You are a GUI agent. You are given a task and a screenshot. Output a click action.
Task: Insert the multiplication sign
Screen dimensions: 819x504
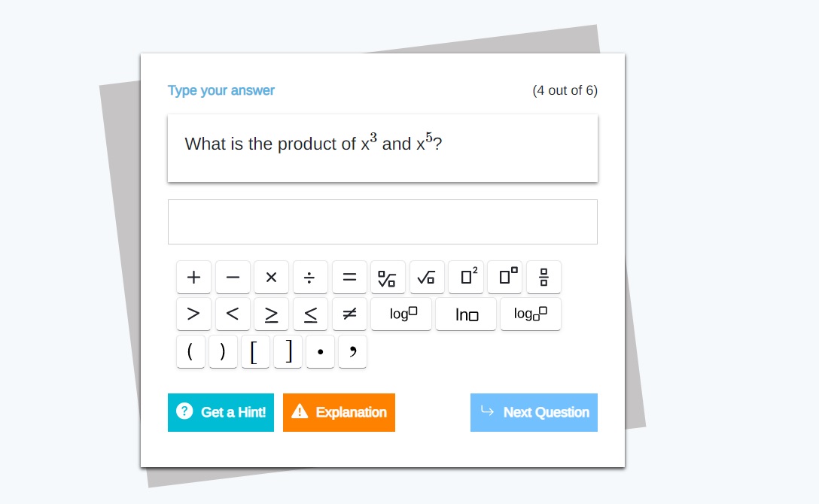[271, 277]
